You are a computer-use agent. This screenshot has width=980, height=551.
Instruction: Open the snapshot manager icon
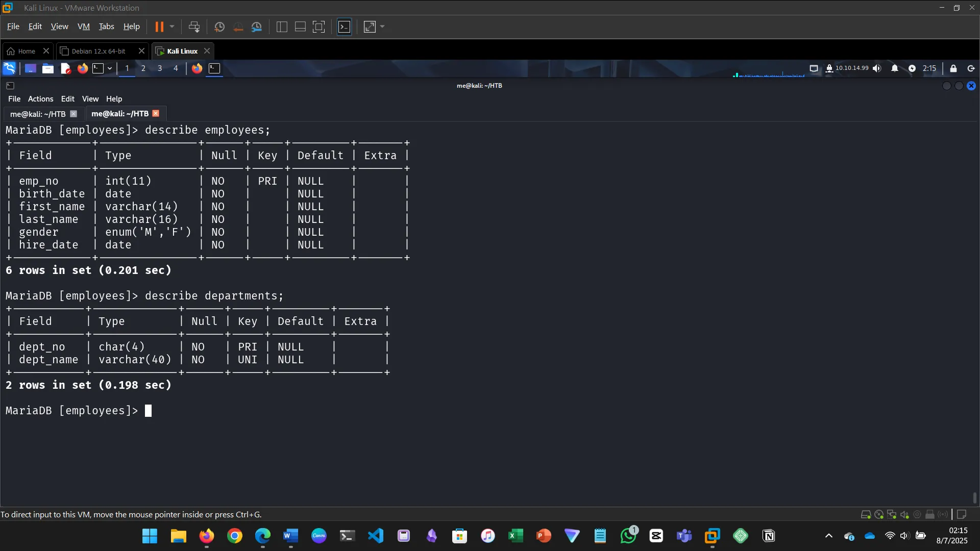pyautogui.click(x=257, y=27)
